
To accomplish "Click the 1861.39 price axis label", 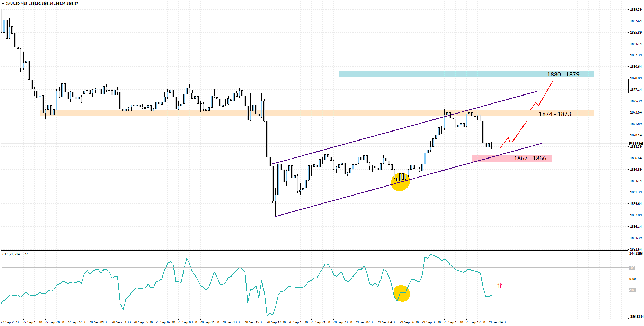I will 636,192.
